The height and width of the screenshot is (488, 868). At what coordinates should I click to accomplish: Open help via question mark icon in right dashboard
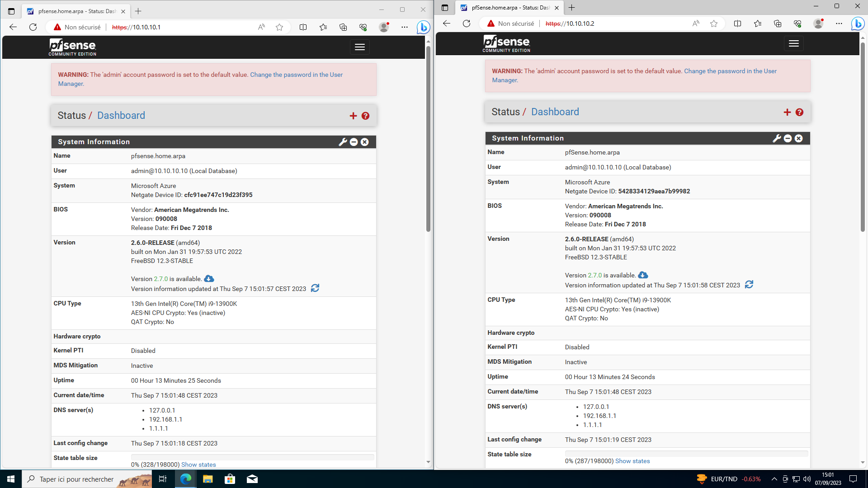pyautogui.click(x=799, y=112)
